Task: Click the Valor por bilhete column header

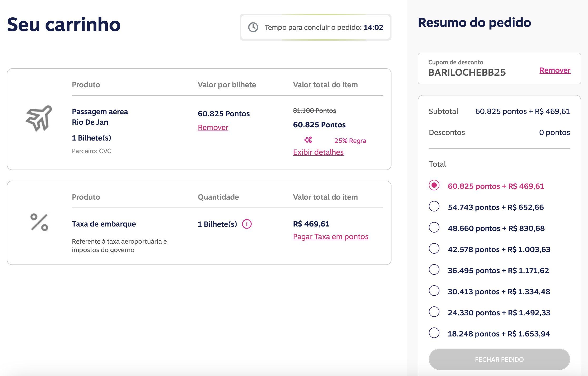Action: click(x=227, y=85)
